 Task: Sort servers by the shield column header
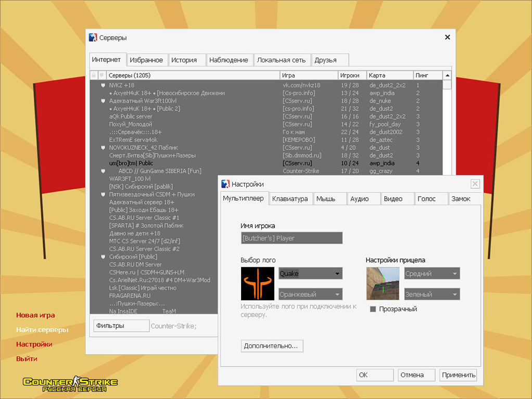click(102, 75)
